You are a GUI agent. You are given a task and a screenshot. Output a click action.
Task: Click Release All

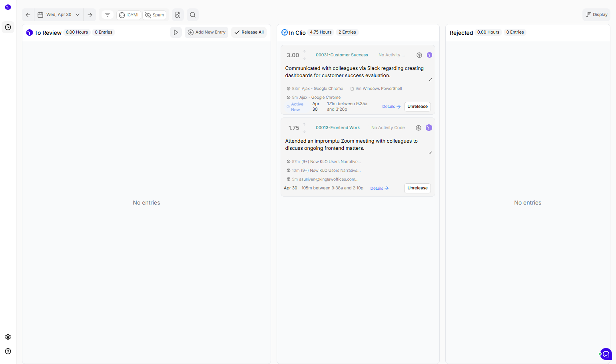pyautogui.click(x=249, y=32)
